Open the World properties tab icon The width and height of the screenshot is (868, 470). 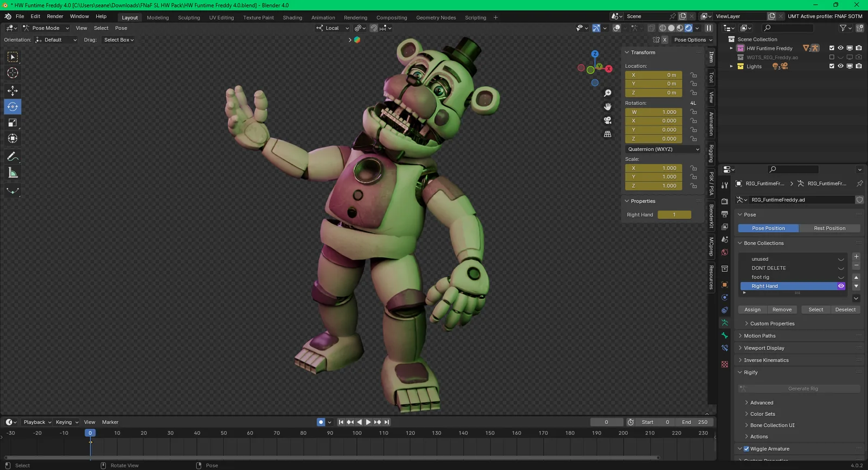[x=725, y=252]
